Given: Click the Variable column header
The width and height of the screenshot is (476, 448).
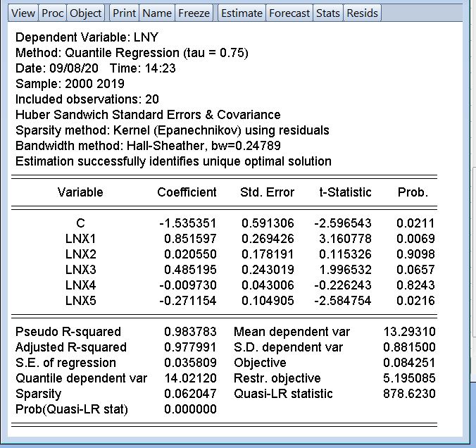Looking at the screenshot, I should pyautogui.click(x=80, y=192).
